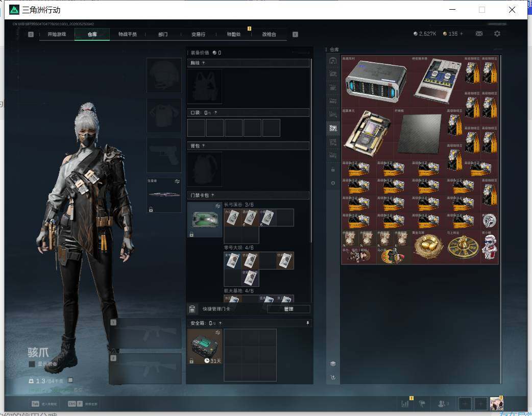Click the left tab navigation key icon

tap(31, 34)
